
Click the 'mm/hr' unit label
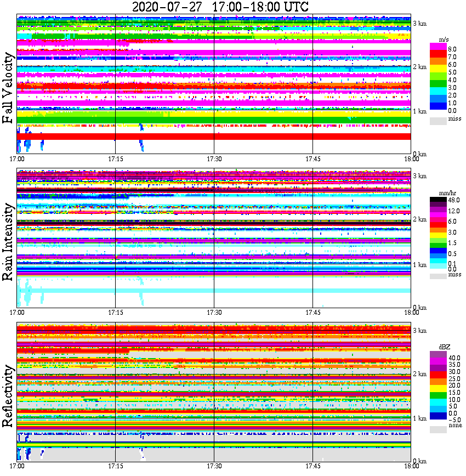pyautogui.click(x=447, y=193)
